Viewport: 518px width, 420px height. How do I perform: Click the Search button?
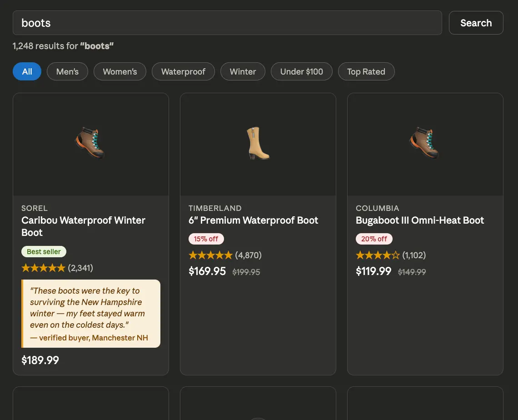tap(476, 23)
